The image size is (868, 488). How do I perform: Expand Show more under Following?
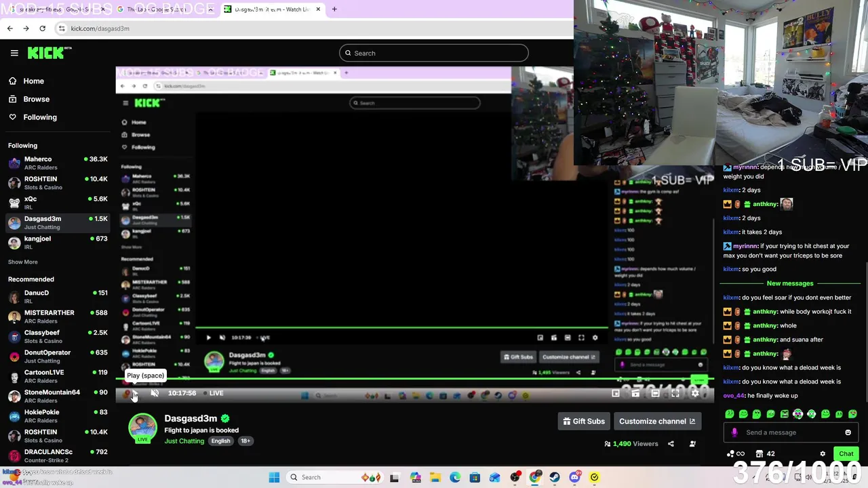point(23,262)
